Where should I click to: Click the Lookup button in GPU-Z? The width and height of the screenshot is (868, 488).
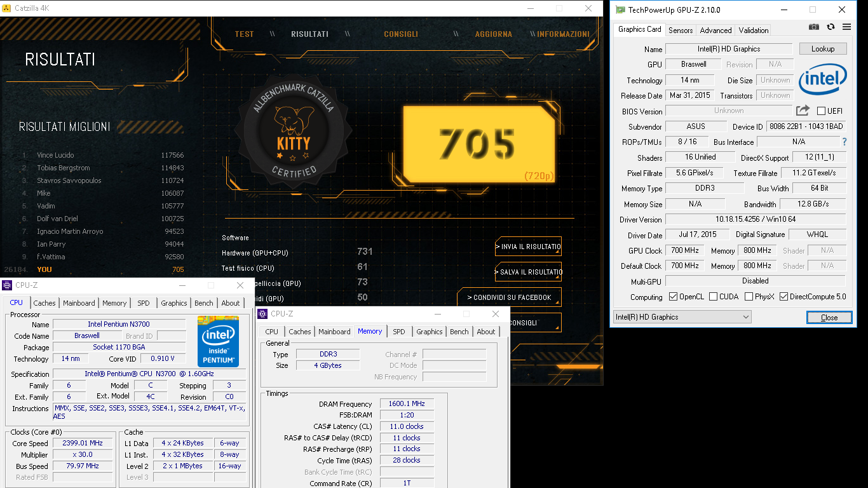(823, 49)
